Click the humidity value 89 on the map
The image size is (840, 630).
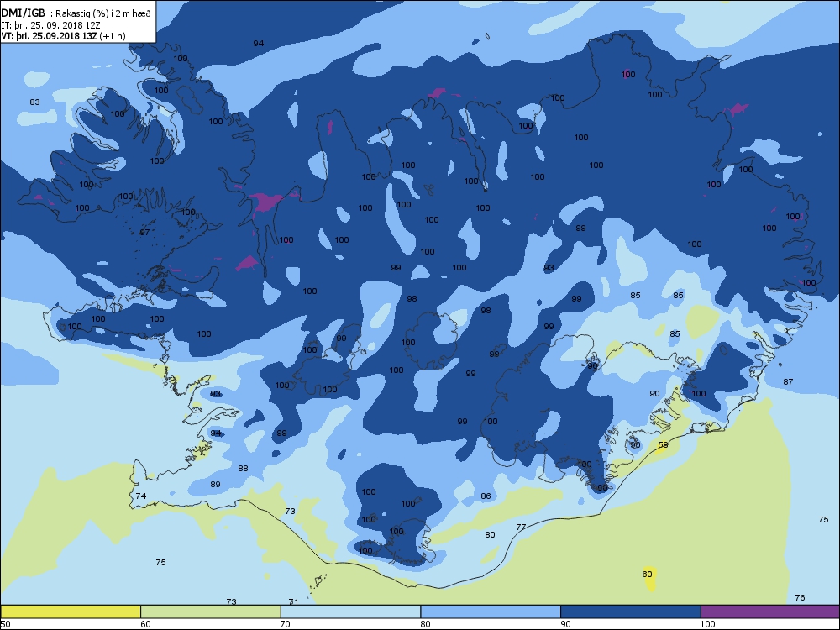[215, 485]
